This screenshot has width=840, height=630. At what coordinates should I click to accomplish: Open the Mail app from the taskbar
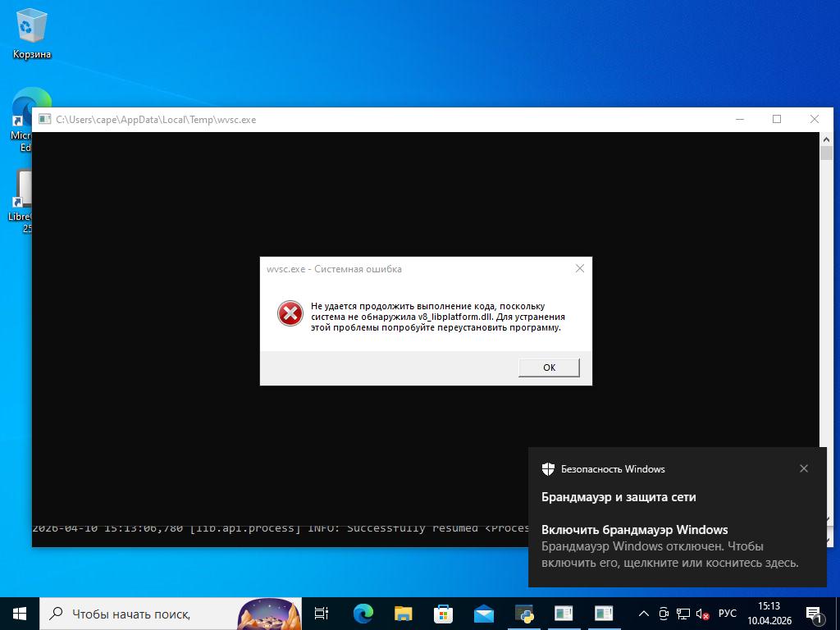coord(483,614)
